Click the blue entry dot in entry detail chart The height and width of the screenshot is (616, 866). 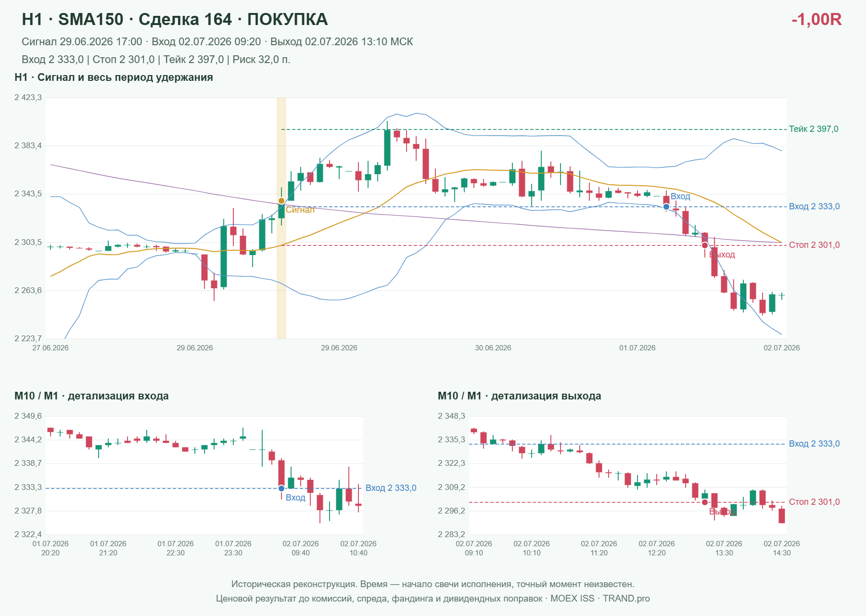pos(281,488)
